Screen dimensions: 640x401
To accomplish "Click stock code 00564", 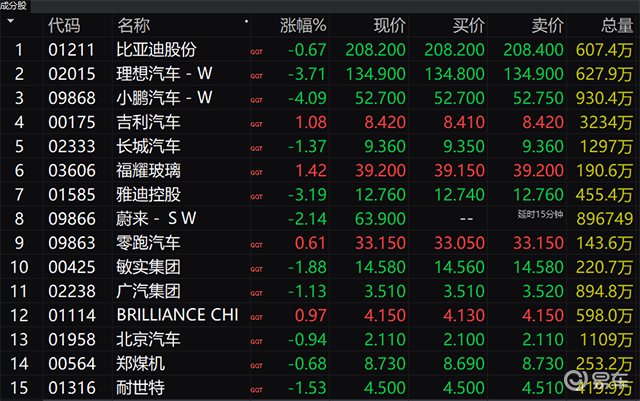I will [x=72, y=363].
